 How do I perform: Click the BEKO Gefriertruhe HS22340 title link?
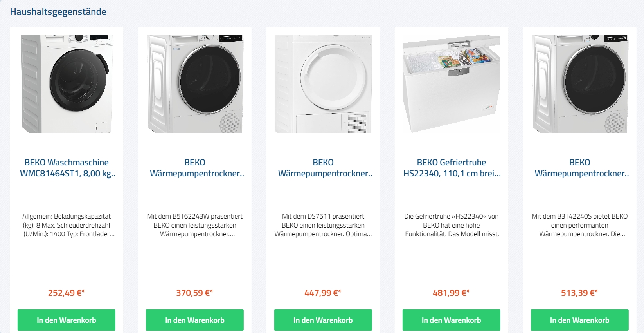tap(452, 168)
